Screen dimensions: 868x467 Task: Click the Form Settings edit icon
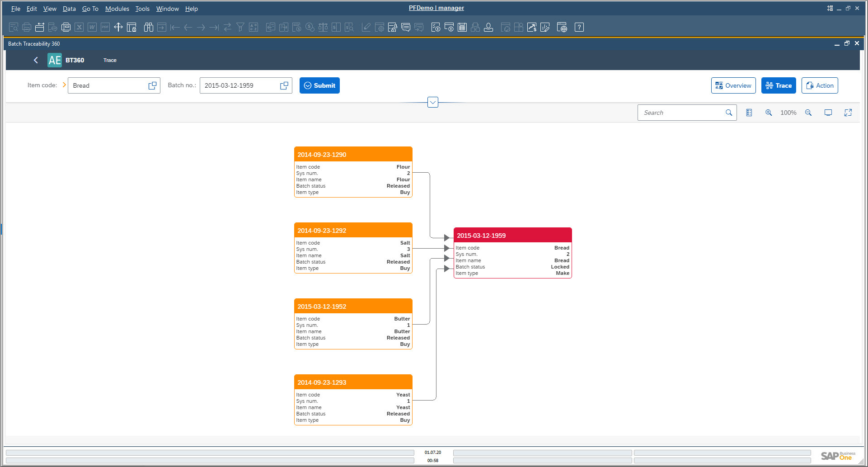393,27
